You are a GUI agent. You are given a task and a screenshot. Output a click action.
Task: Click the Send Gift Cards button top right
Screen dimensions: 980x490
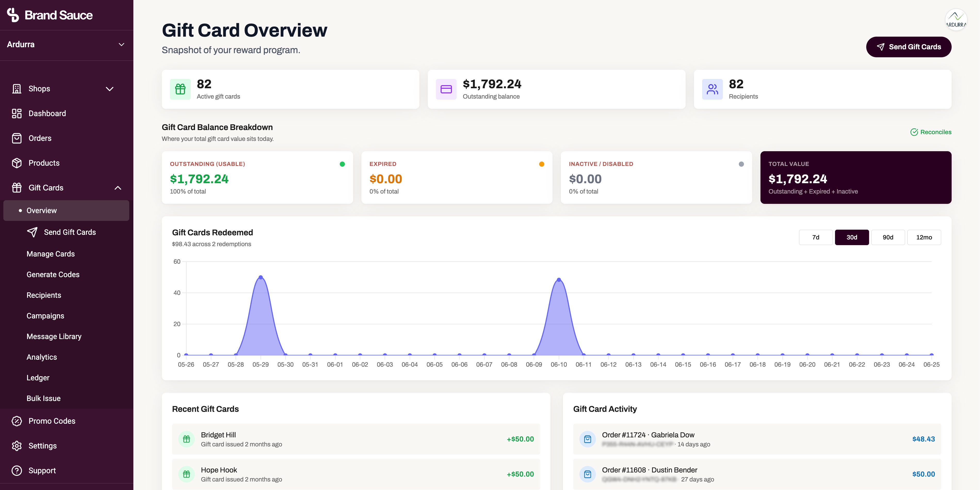[909, 47]
